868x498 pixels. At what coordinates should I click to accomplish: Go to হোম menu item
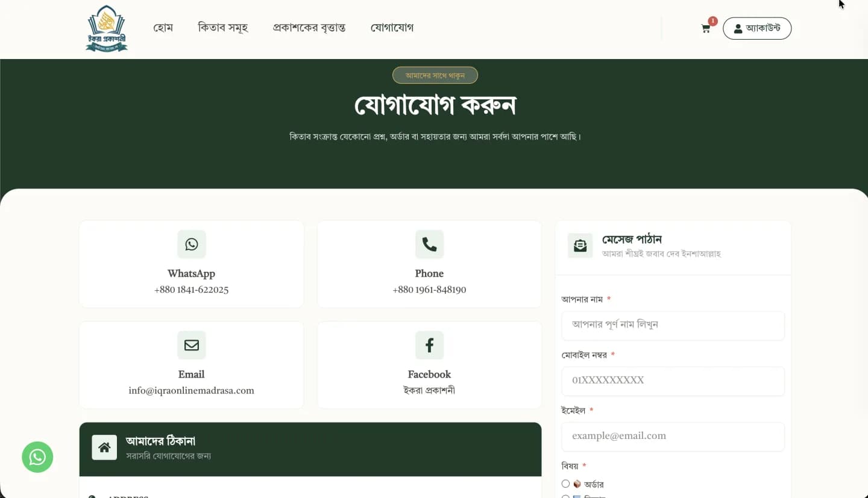(x=163, y=28)
